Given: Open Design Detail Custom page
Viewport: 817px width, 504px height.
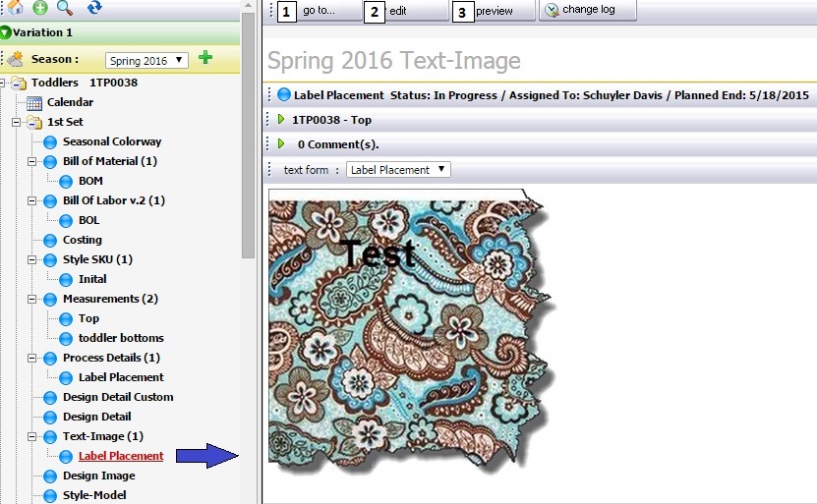Looking at the screenshot, I should coord(118,397).
